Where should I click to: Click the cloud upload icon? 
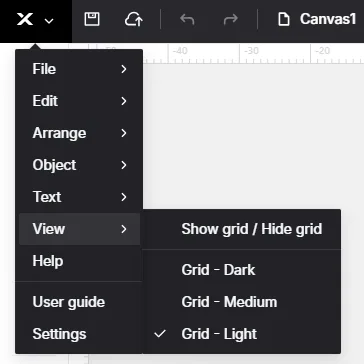(x=134, y=19)
